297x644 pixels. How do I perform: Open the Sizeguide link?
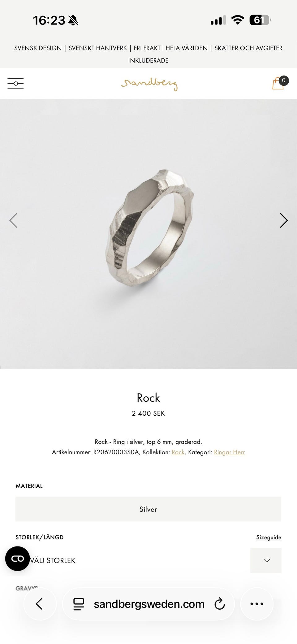(269, 538)
